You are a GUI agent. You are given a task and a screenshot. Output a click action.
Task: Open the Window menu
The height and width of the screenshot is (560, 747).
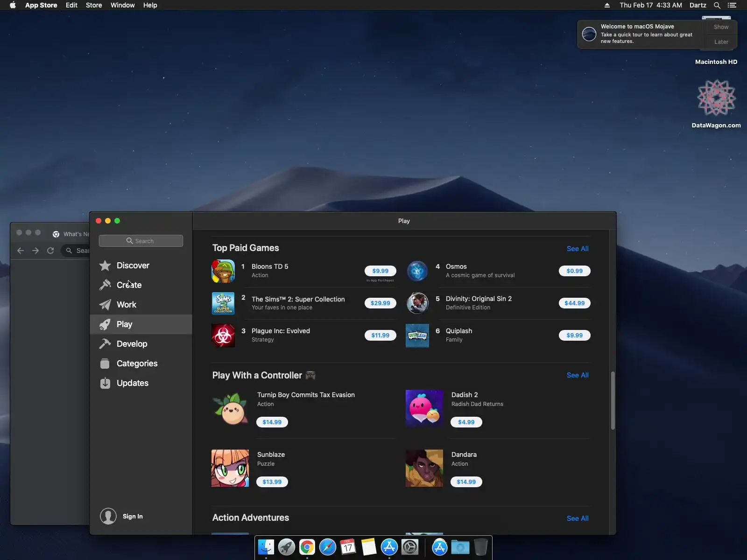coord(123,5)
